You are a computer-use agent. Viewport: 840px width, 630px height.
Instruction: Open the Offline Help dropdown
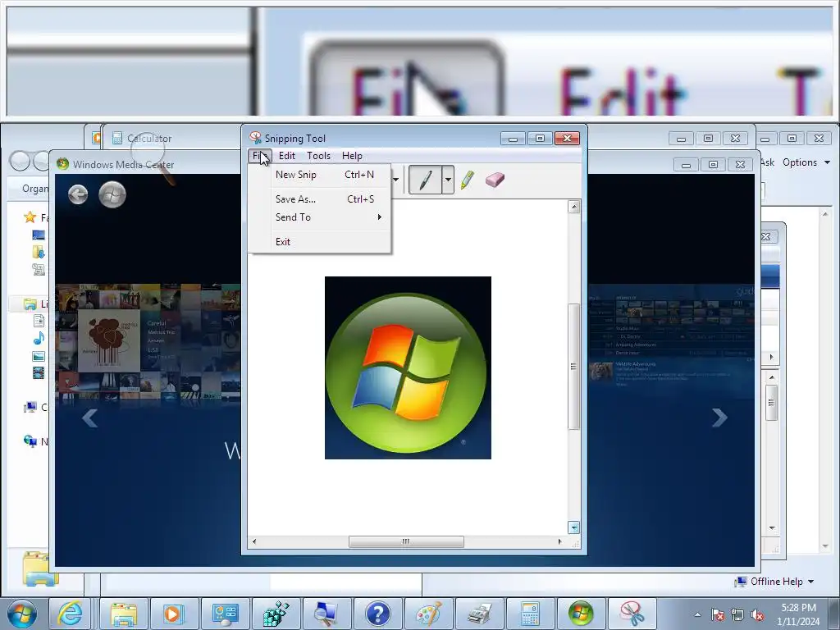(x=774, y=582)
